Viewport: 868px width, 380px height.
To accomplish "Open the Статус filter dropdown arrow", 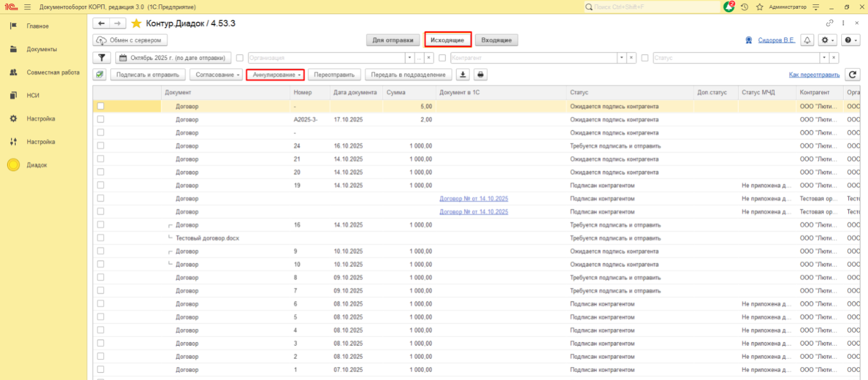I will [x=824, y=58].
